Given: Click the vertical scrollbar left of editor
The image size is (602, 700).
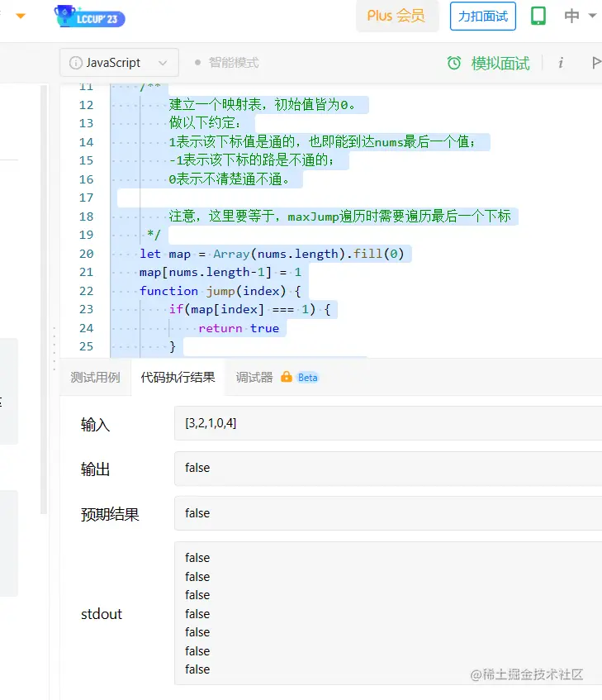Looking at the screenshot, I should [44, 299].
